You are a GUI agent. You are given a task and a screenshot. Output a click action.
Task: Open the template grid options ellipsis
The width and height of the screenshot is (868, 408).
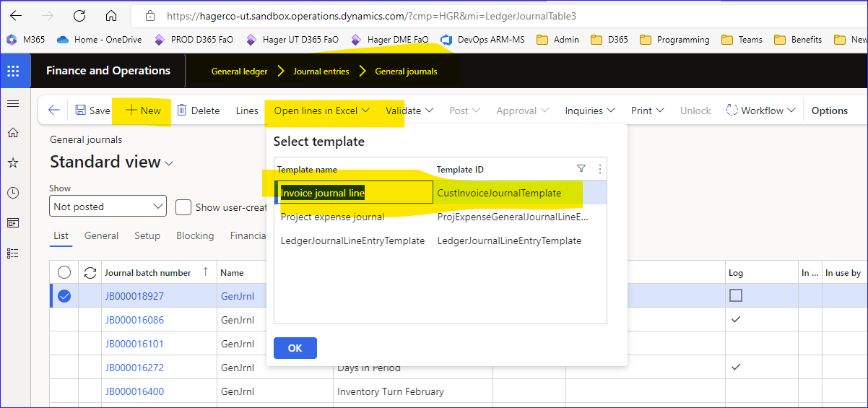click(x=599, y=168)
